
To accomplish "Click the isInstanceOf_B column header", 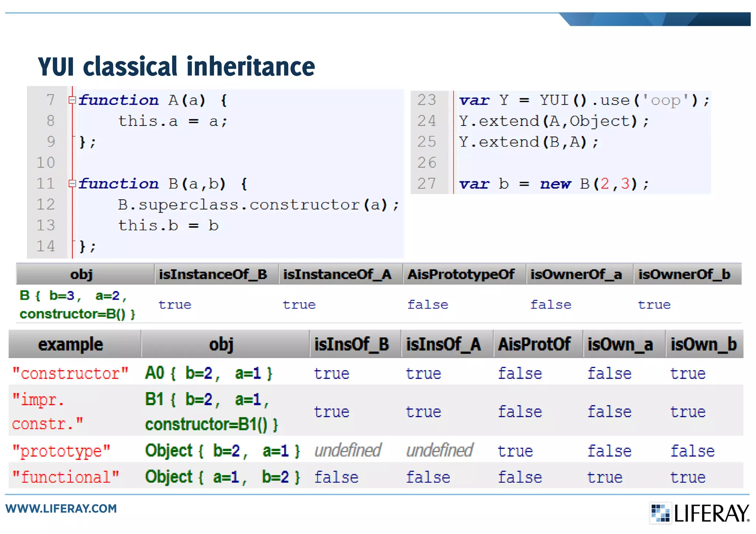I will [x=213, y=275].
